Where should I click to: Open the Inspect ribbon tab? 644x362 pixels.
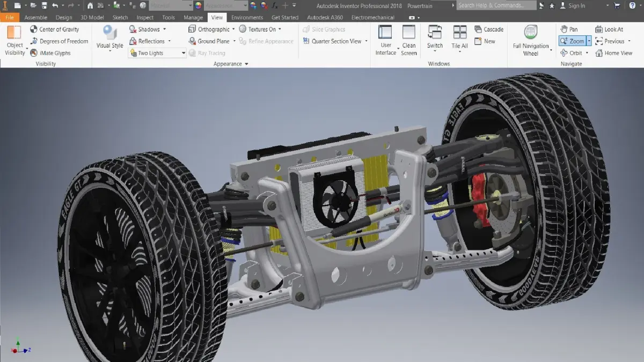[145, 18]
